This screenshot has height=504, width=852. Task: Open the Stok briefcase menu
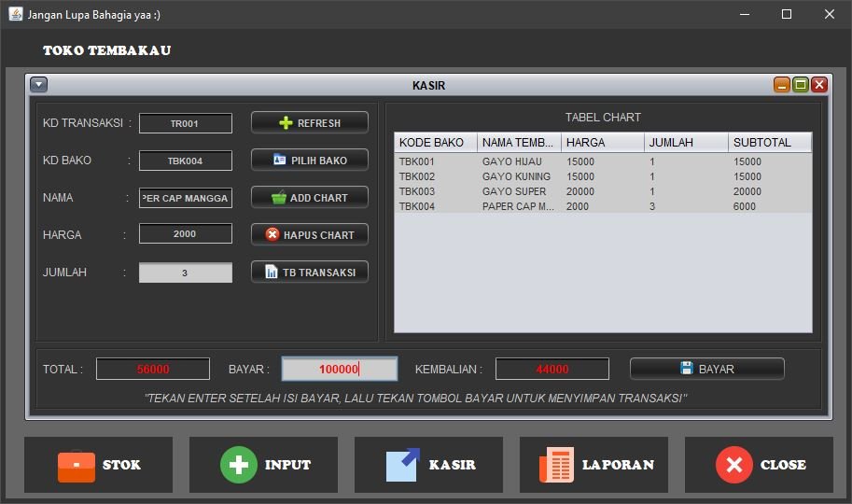point(98,465)
